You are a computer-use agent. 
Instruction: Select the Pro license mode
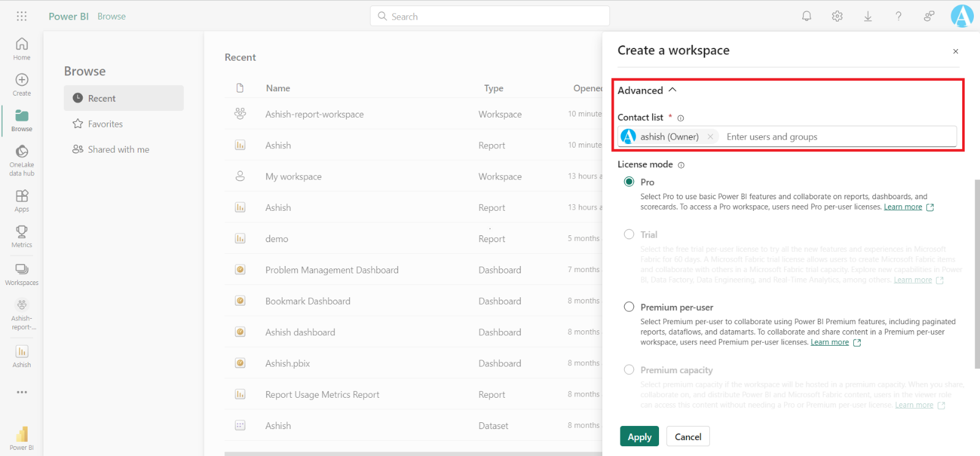[629, 182]
